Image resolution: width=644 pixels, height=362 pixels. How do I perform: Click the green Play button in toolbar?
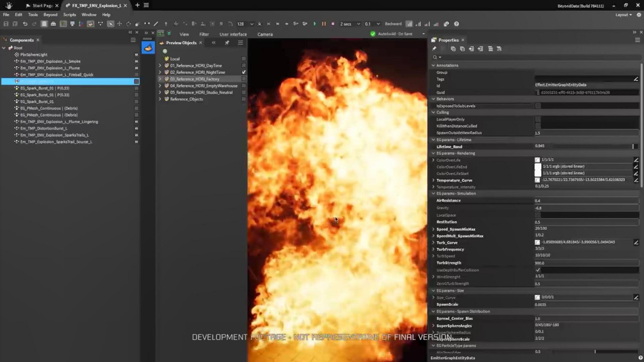[315, 24]
